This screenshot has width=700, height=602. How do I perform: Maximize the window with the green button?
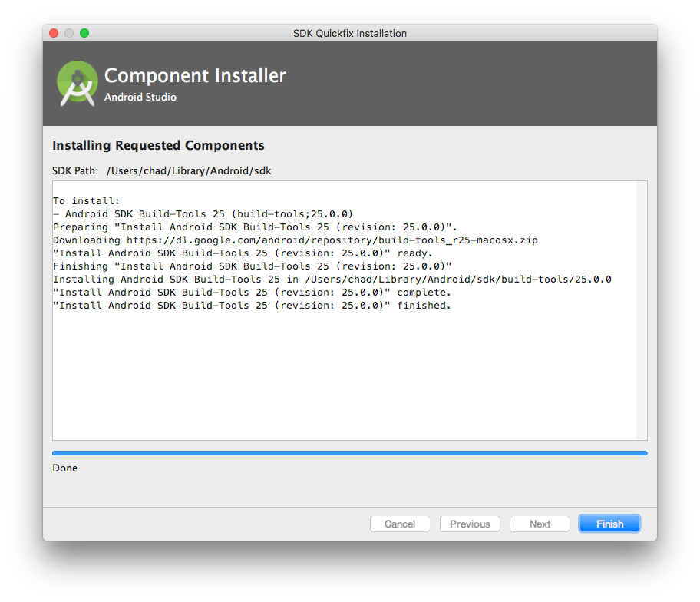pos(84,33)
